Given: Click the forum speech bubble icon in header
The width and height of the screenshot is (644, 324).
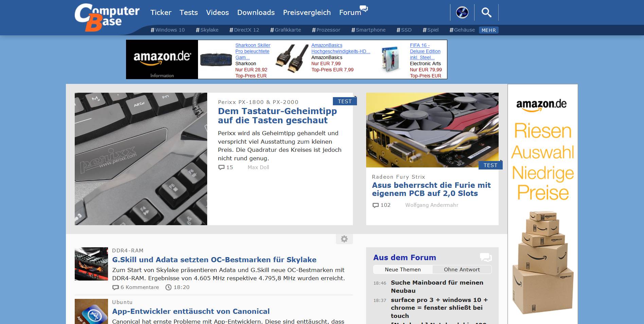Looking at the screenshot, I should pos(364,8).
